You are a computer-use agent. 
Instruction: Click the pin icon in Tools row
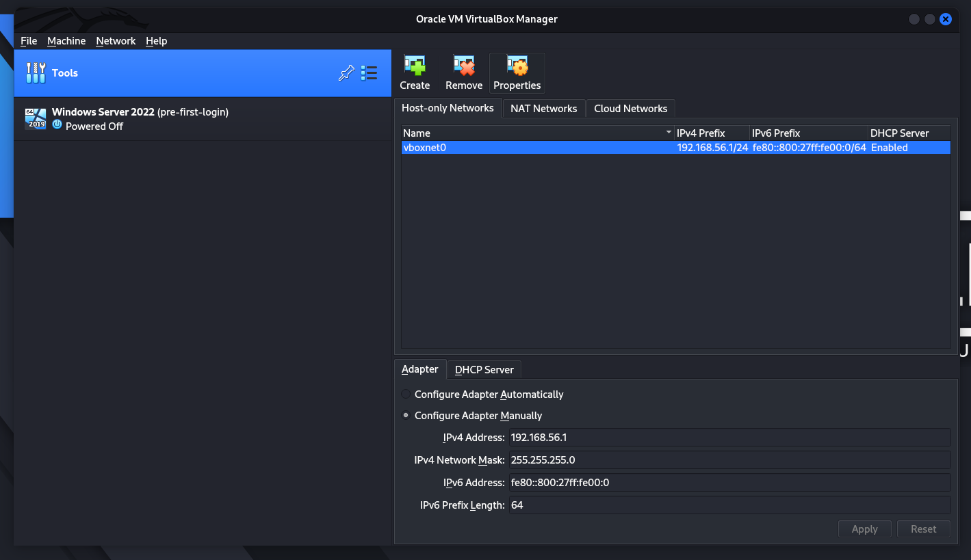(347, 73)
